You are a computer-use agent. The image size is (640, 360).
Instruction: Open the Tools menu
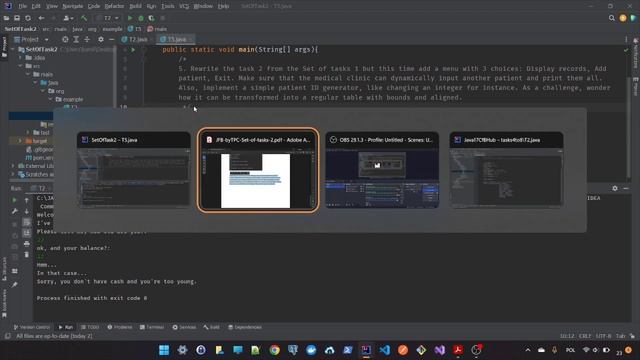167,6
